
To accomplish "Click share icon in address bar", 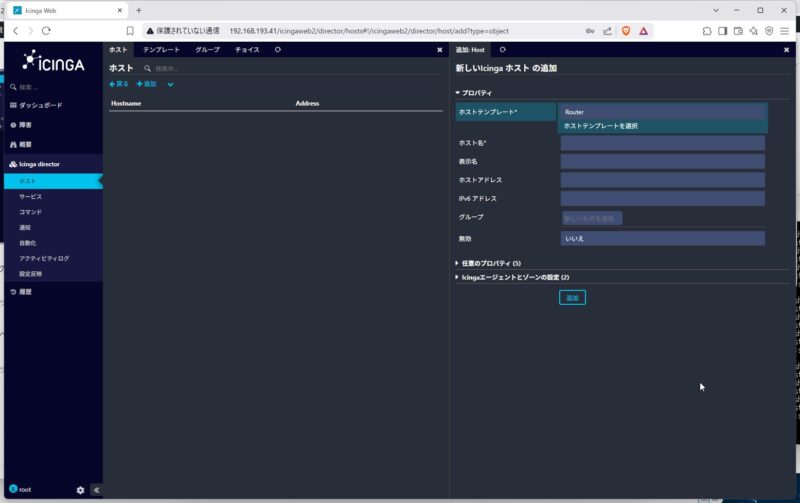I will pyautogui.click(x=607, y=31).
